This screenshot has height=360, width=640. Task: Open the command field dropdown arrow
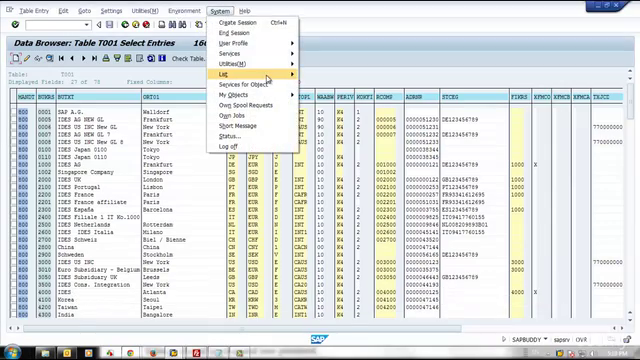87,25
